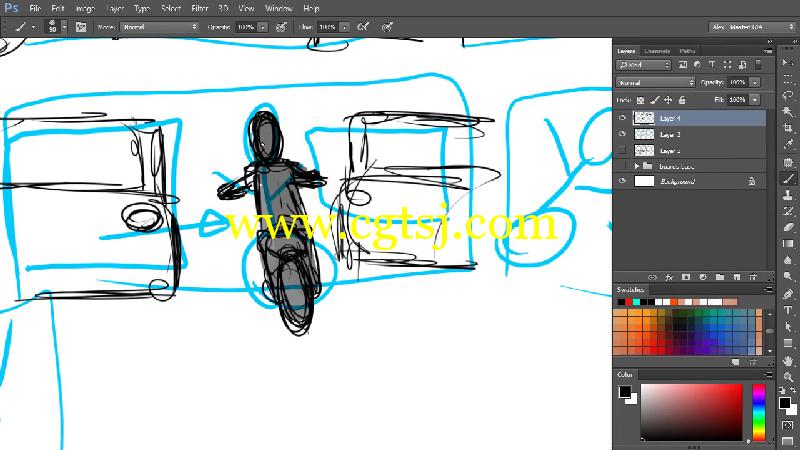This screenshot has height=450, width=800.
Task: Select the Quick Selection tool
Action: tap(788, 112)
